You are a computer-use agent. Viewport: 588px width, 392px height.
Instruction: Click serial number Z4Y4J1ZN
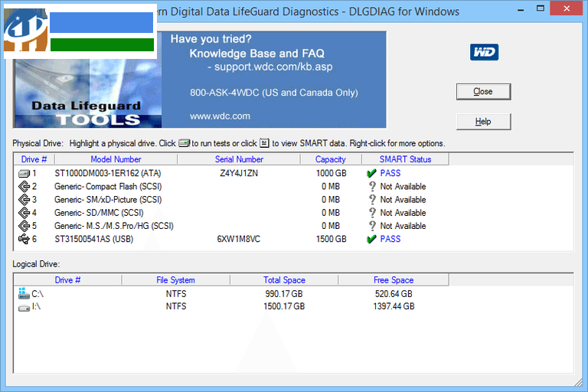(239, 173)
